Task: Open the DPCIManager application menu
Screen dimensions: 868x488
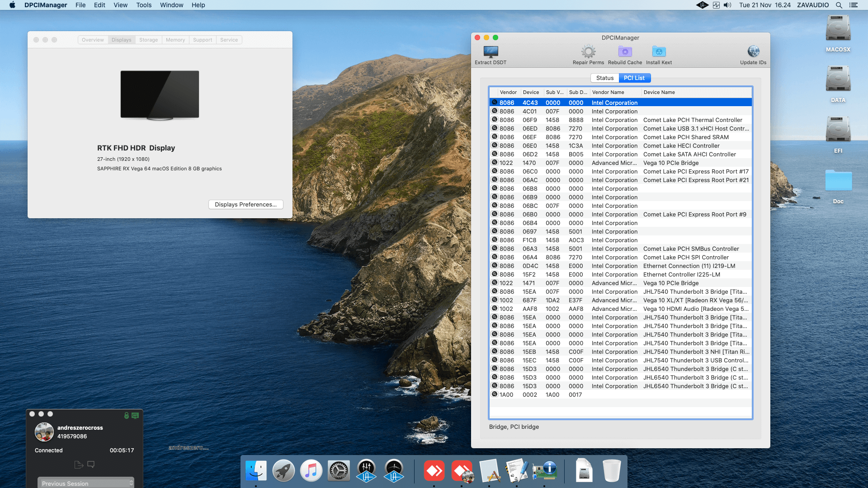Action: point(46,5)
